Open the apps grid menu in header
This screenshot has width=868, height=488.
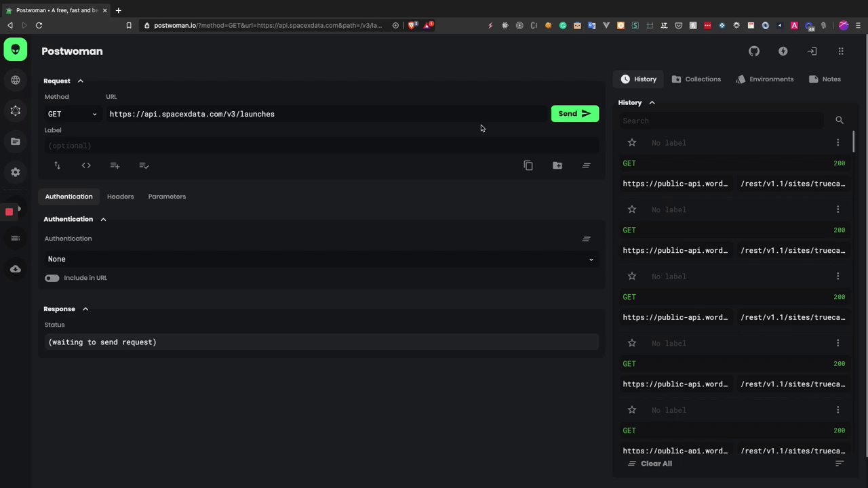click(841, 52)
